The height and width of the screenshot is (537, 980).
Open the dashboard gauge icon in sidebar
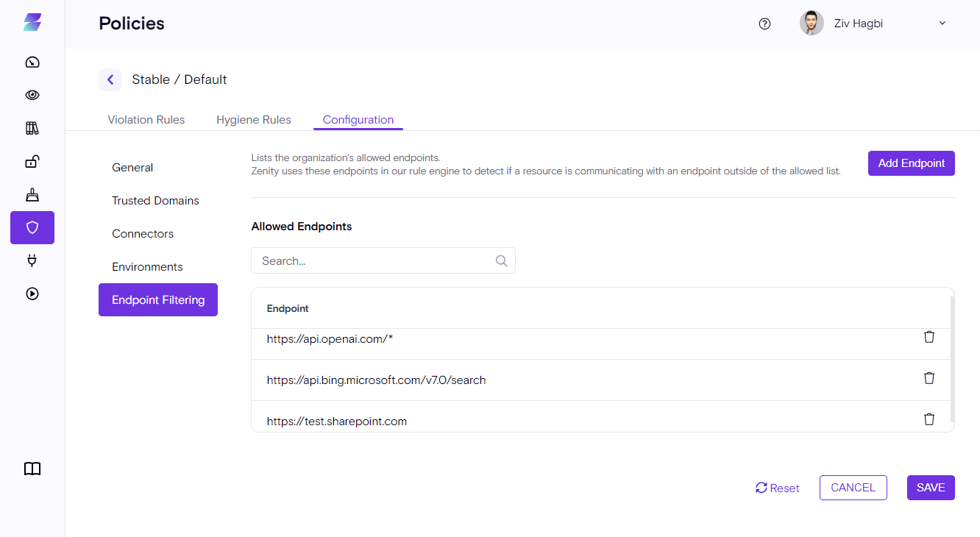pyautogui.click(x=32, y=62)
